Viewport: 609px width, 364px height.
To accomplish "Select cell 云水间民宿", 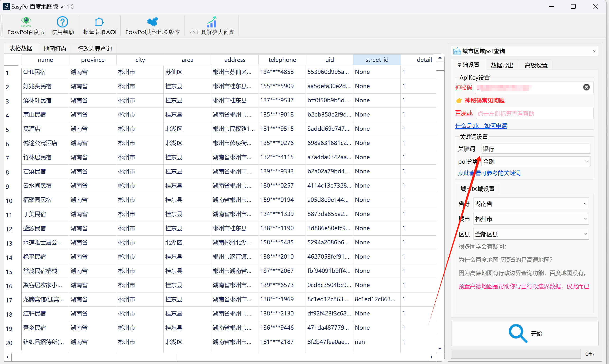I will [x=45, y=186].
